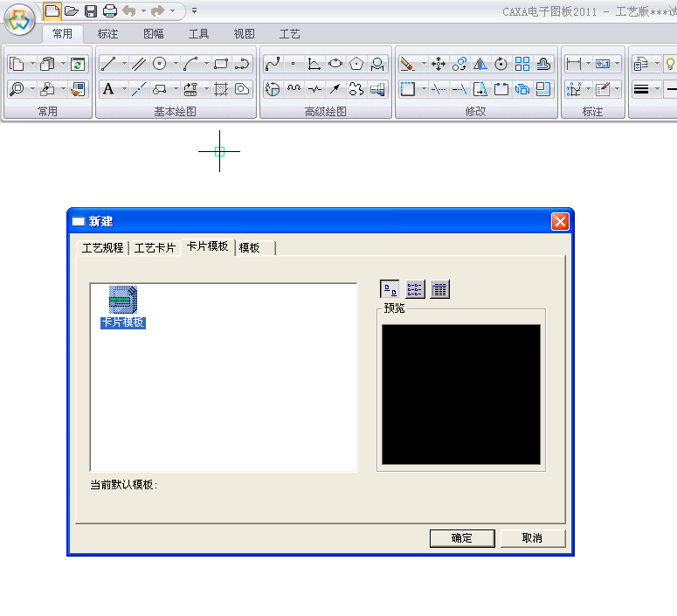Switch to large icon view in dialog
The height and width of the screenshot is (616, 677).
click(390, 290)
